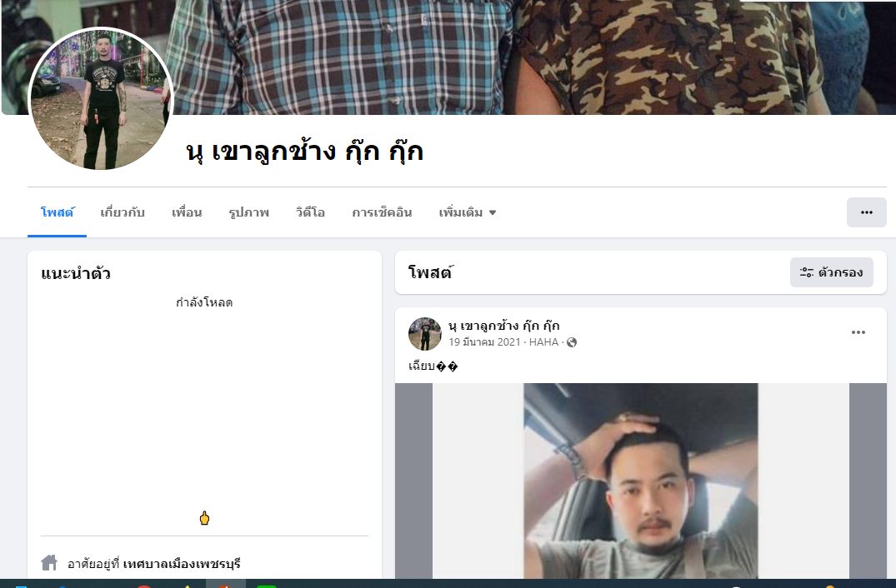This screenshot has height=588, width=896.
Task: Expand the เพิ่มเติม dropdown
Action: pos(468,212)
